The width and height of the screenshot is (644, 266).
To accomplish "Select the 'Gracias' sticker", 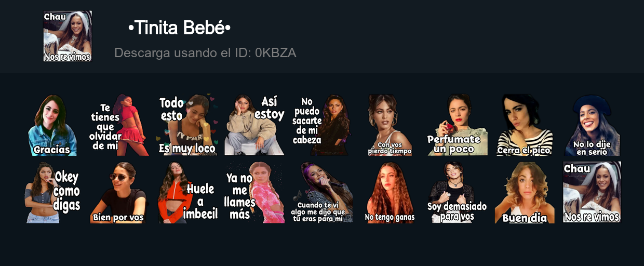I will point(52,125).
